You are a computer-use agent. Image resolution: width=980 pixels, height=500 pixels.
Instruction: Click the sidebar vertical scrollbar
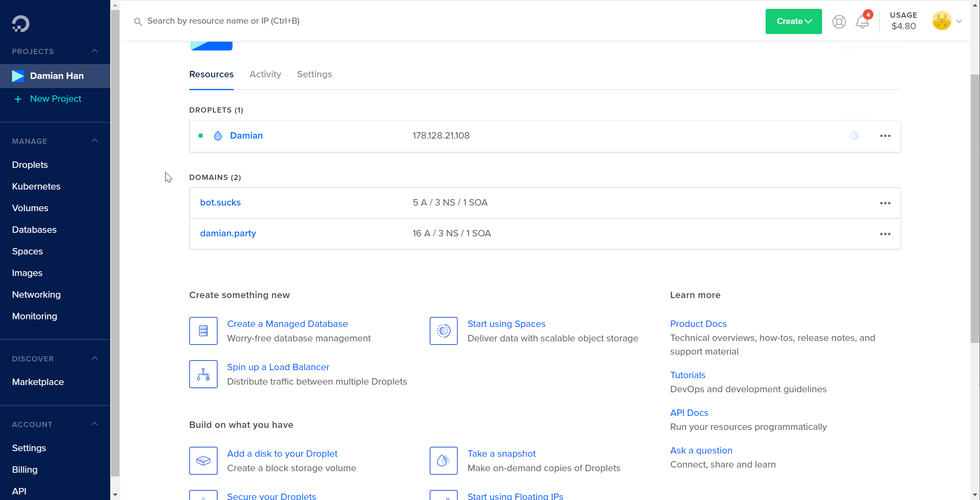click(115, 240)
